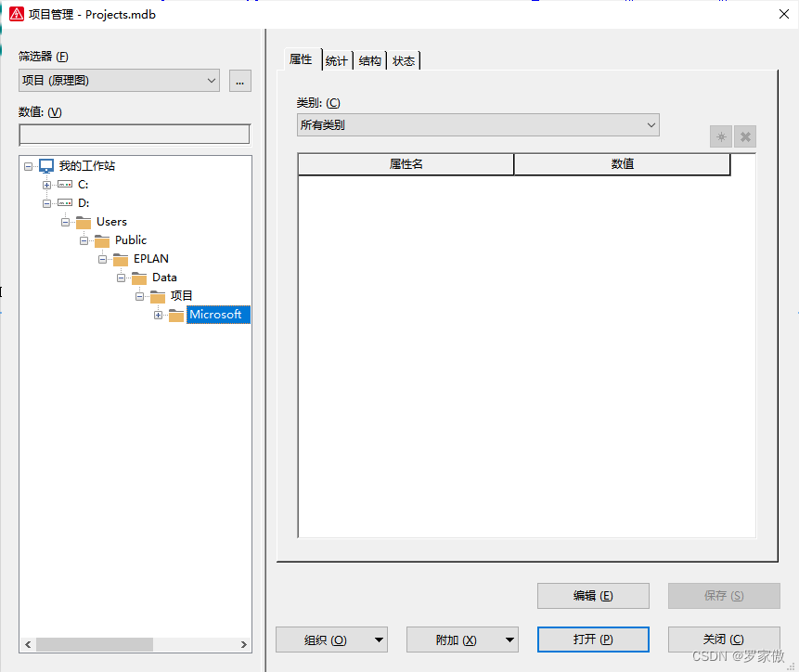Open the 组织 (O) button dropdown arrow
799x672 pixels.
[x=379, y=640]
